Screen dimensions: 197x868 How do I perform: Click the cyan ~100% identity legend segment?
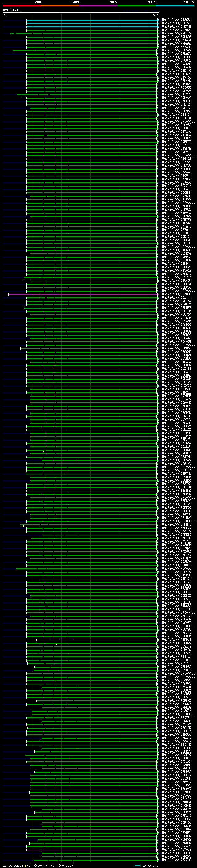click(x=175, y=6)
